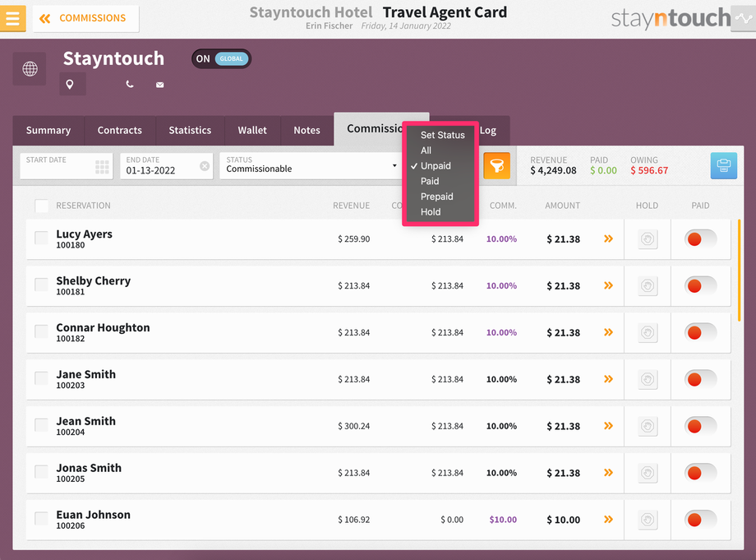The height and width of the screenshot is (560, 756).
Task: Toggle Paid switch for Lucy Ayers
Action: pyautogui.click(x=701, y=239)
